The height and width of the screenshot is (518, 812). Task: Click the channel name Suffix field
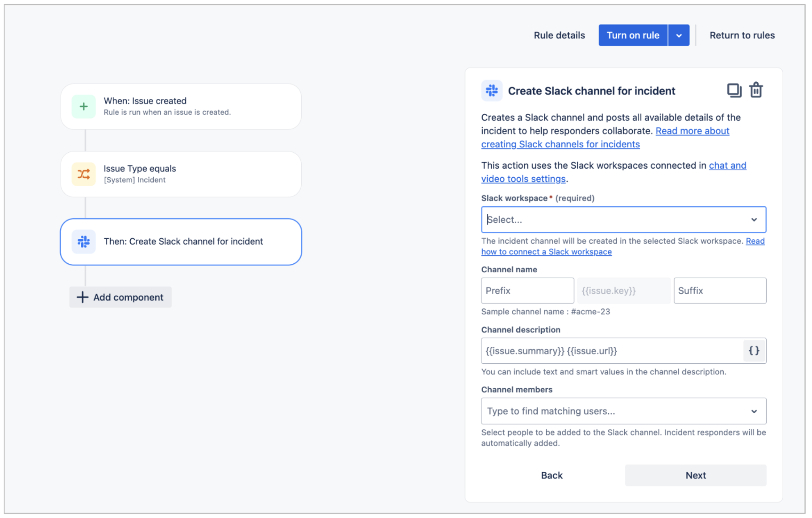click(x=720, y=291)
